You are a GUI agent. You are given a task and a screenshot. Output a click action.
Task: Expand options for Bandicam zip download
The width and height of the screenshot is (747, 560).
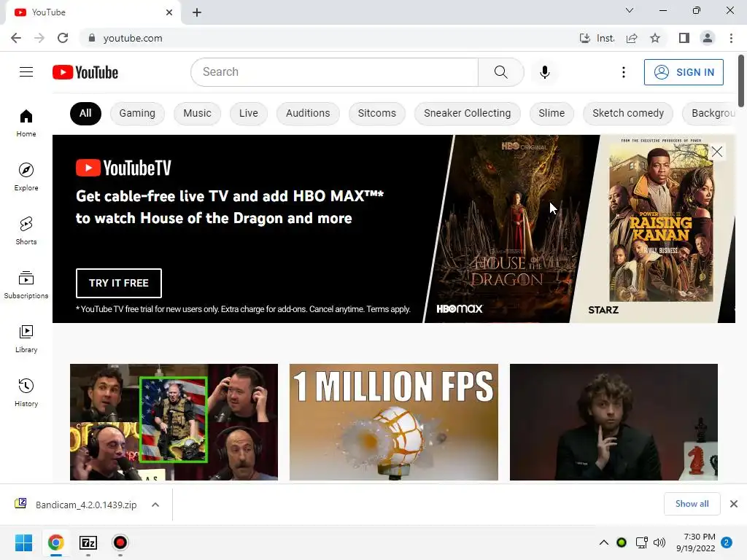coord(155,505)
